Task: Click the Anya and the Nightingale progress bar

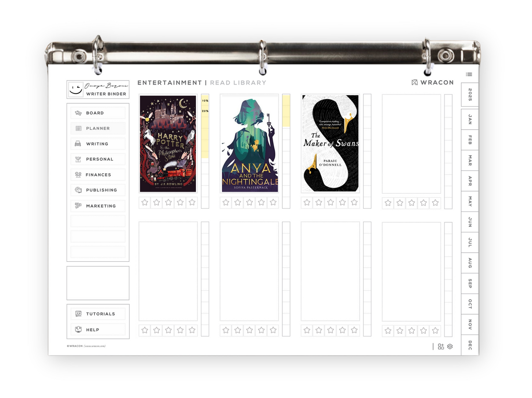Action: coord(286,151)
